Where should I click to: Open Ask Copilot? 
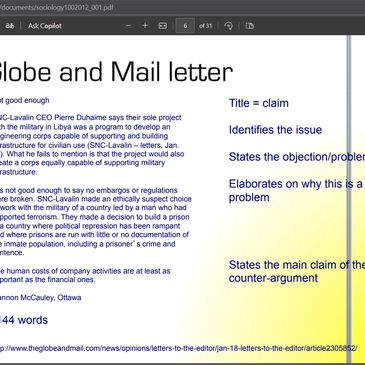point(45,26)
